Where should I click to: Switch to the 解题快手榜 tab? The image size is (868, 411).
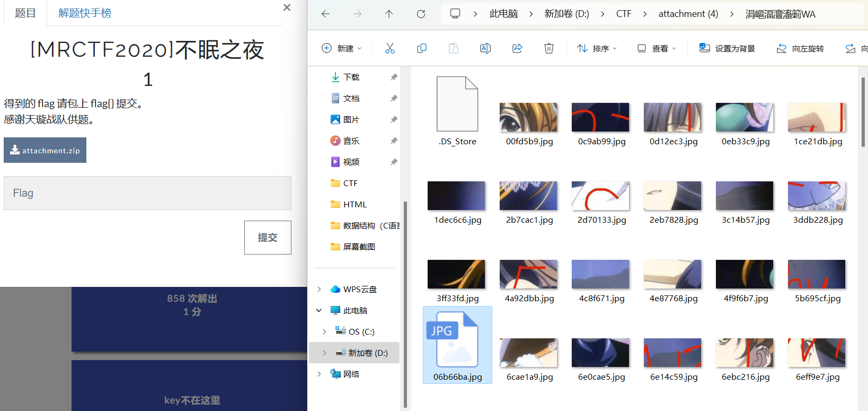(85, 13)
